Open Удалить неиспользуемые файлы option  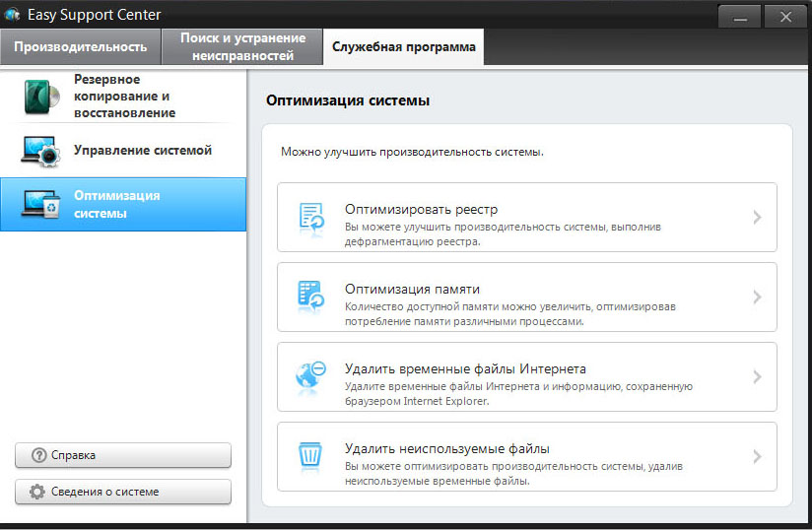tap(526, 456)
